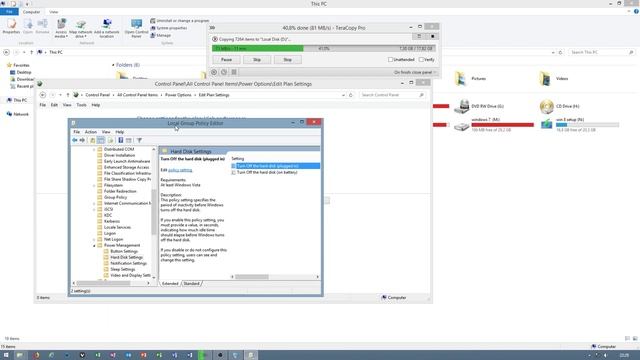Toggle the Unattended checkbox in TeraCopy

(x=390, y=60)
